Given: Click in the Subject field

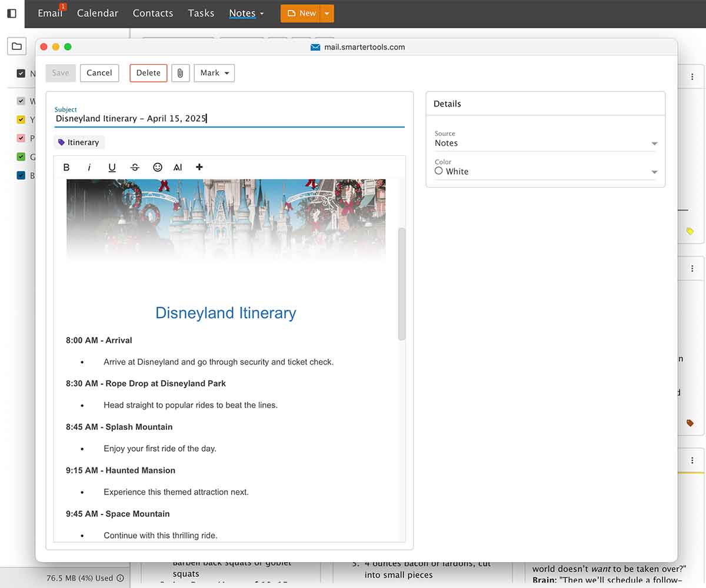Looking at the screenshot, I should (229, 118).
